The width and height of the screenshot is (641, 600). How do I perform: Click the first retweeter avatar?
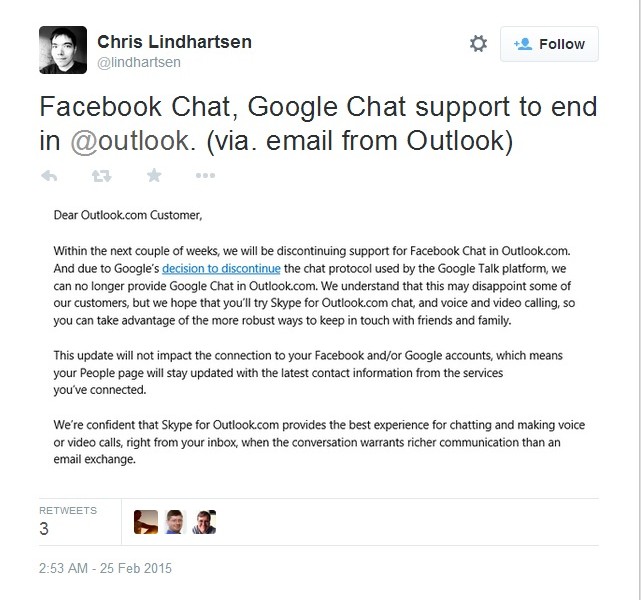146,521
